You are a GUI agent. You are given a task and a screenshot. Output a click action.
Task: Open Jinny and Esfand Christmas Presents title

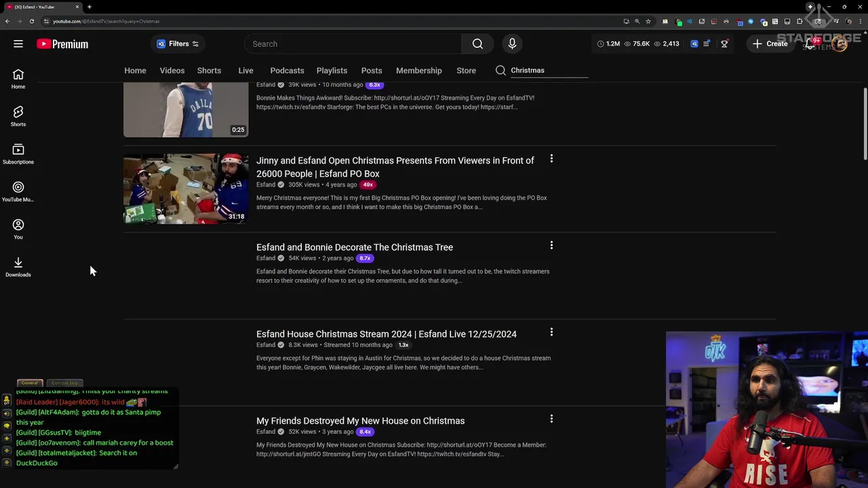pyautogui.click(x=395, y=167)
